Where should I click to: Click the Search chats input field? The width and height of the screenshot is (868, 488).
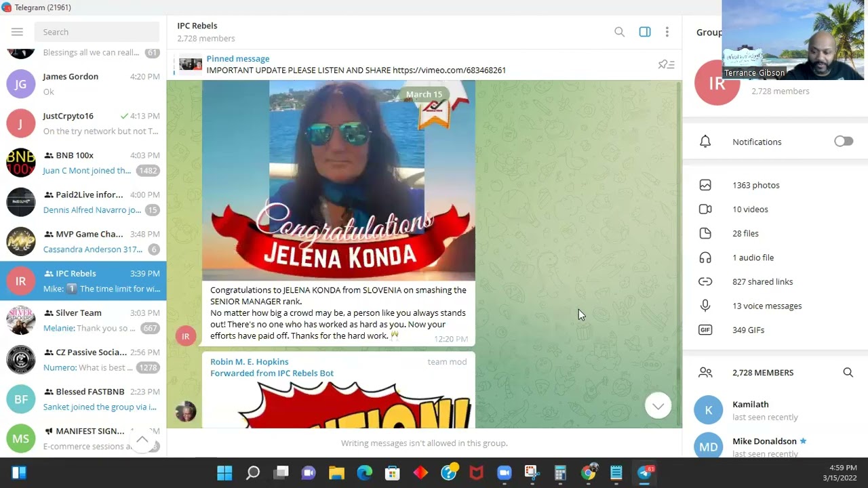tap(97, 32)
